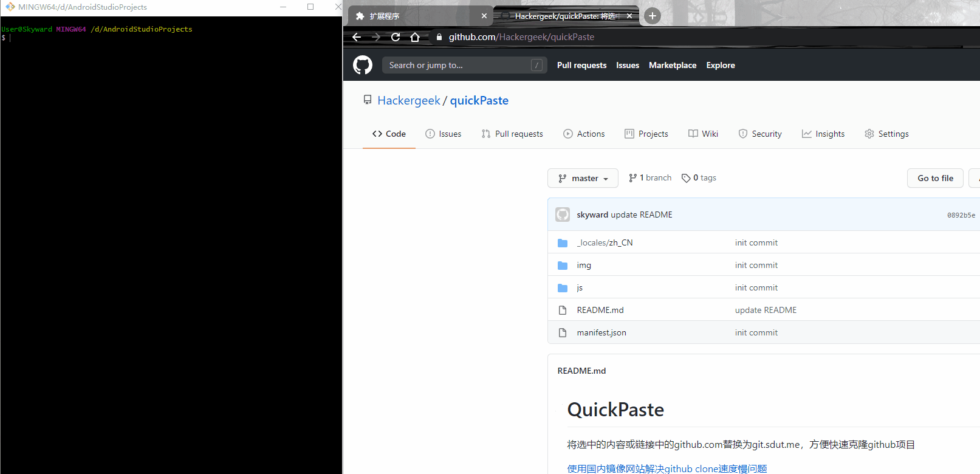Open the js folder
The width and height of the screenshot is (980, 474).
point(580,287)
